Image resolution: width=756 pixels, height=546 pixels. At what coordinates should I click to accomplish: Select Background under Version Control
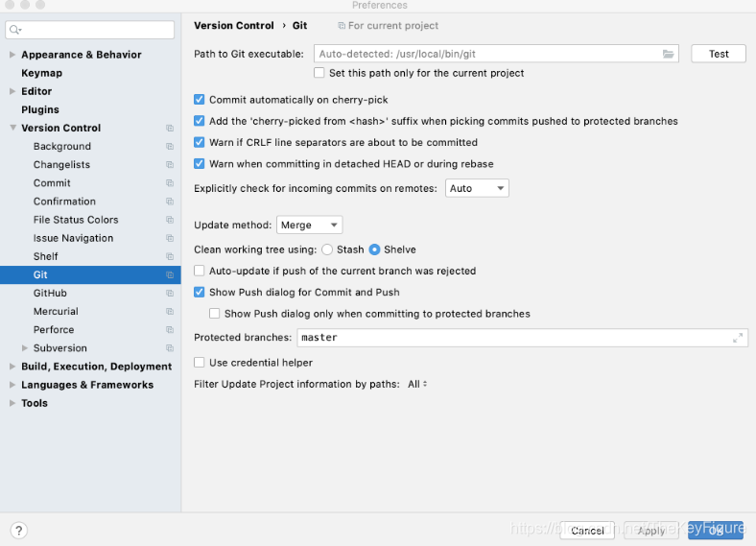click(x=62, y=146)
